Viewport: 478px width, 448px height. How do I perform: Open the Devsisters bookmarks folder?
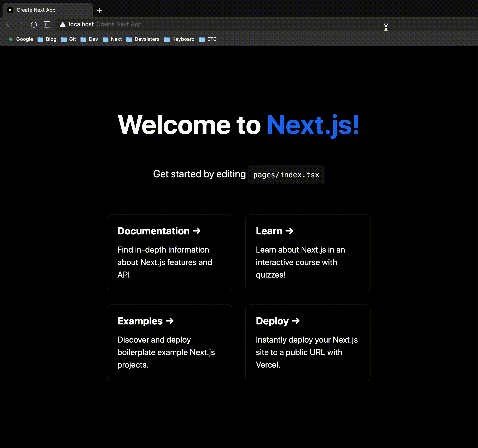coord(143,39)
